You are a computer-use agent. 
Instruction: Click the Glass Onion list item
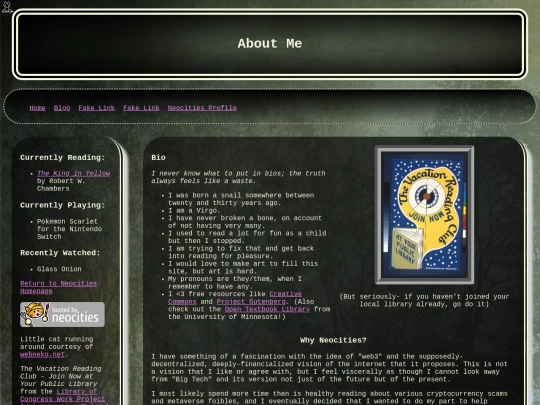coord(59,269)
